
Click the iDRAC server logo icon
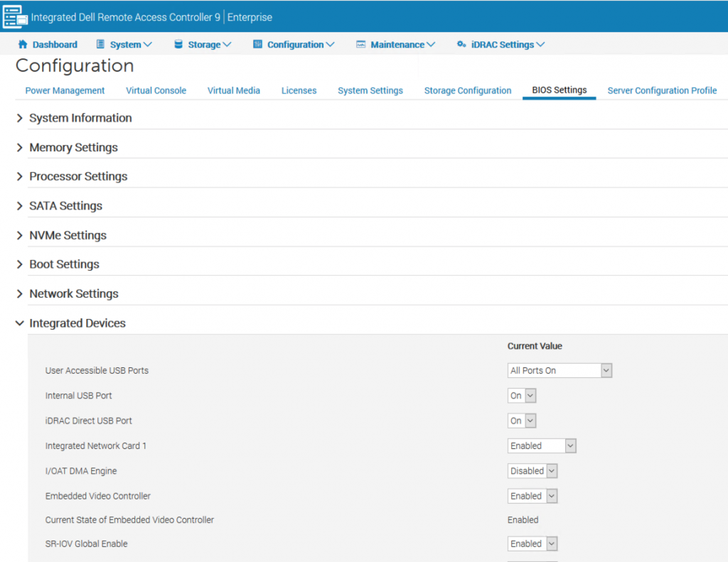pos(15,16)
